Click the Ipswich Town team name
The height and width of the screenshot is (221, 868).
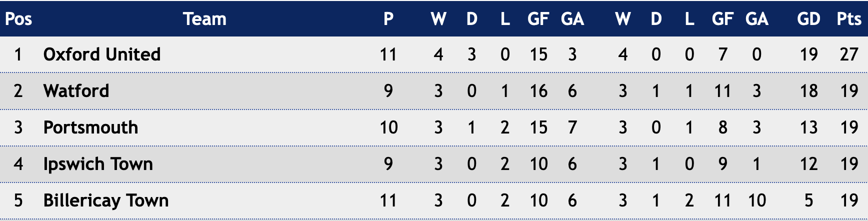click(x=98, y=164)
